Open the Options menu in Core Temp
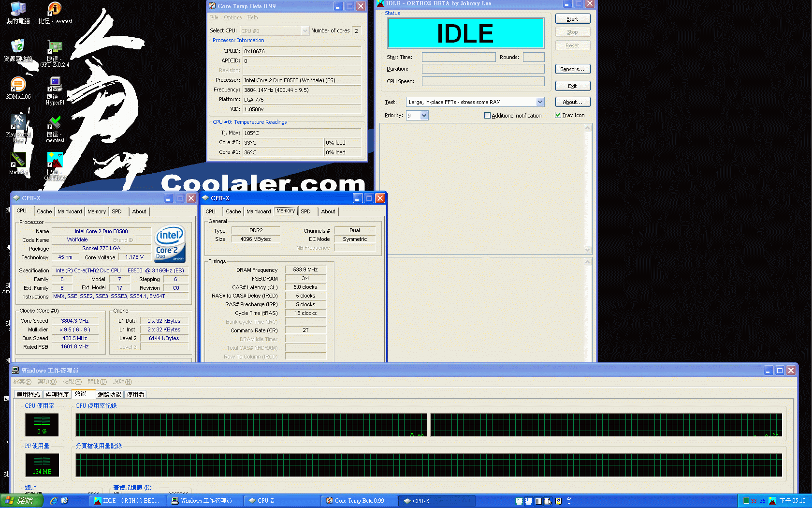The height and width of the screenshot is (508, 812). (232, 17)
